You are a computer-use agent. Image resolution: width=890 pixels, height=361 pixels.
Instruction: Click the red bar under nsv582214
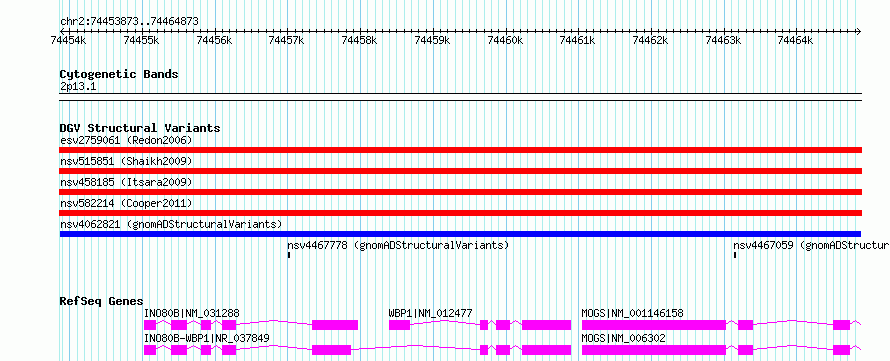coord(461,213)
